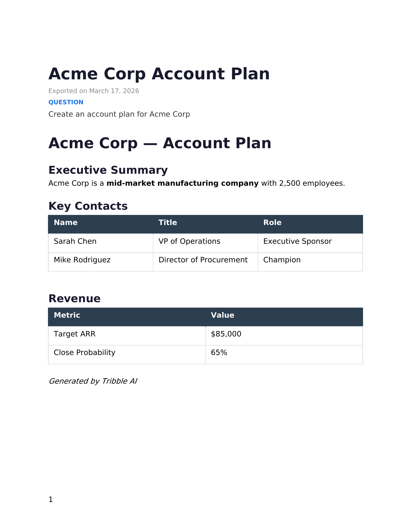411x532 pixels.
Task: Click the Metric column header
Action: click(x=127, y=317)
